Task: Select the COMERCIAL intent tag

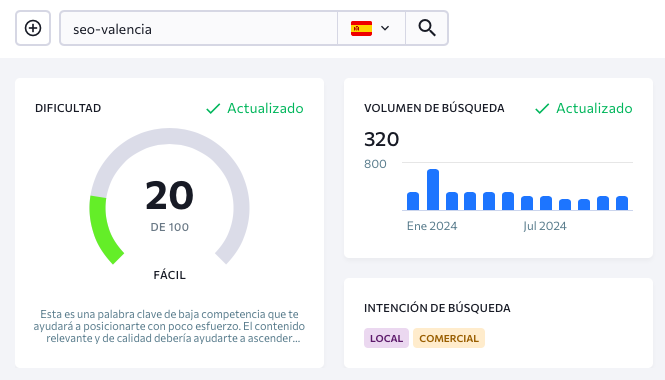Action: click(449, 338)
